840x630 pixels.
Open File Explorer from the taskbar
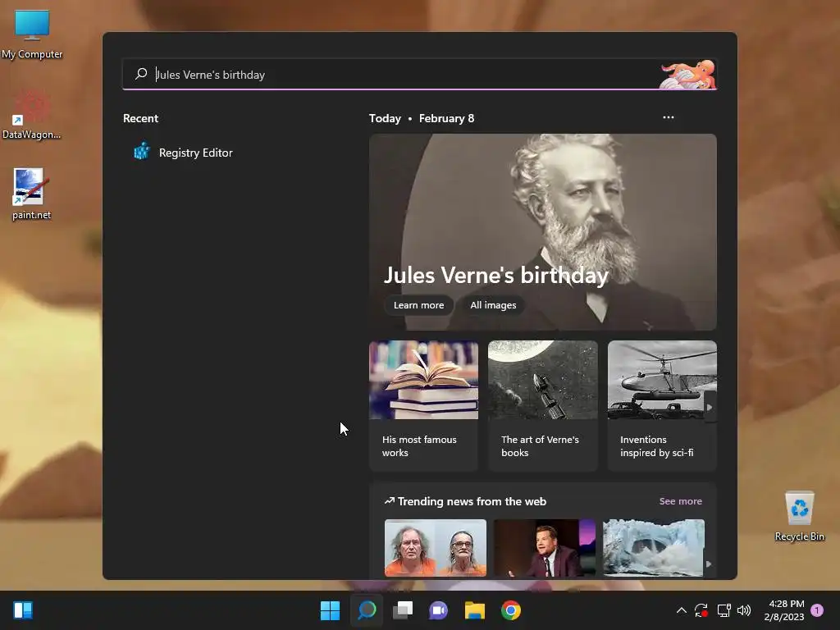[x=475, y=610]
